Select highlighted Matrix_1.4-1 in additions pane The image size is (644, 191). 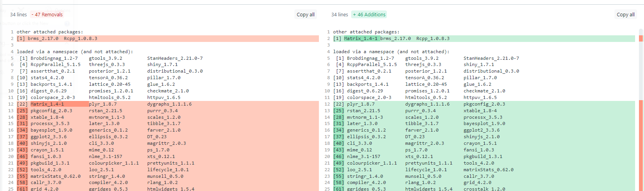coord(361,38)
